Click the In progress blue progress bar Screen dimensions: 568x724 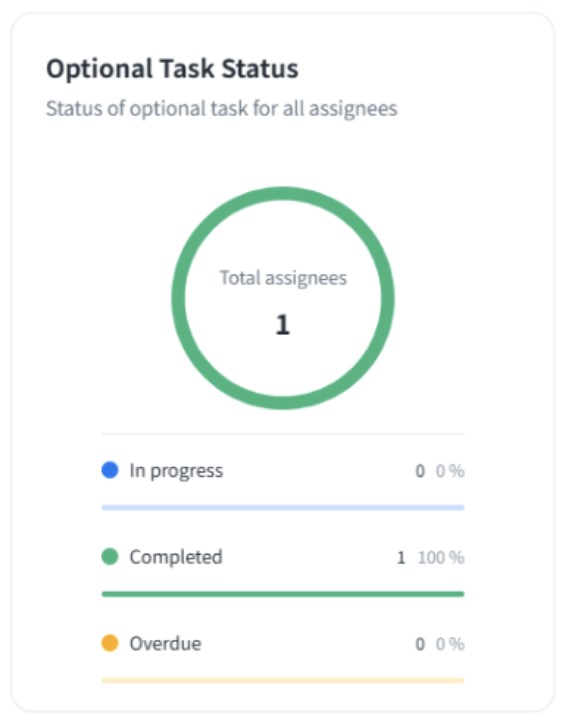(283, 507)
